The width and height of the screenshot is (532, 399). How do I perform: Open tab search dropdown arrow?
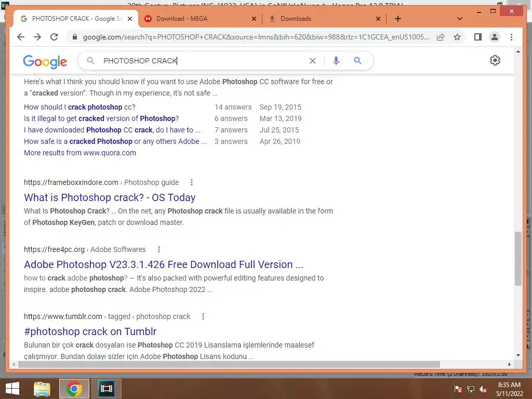click(459, 19)
